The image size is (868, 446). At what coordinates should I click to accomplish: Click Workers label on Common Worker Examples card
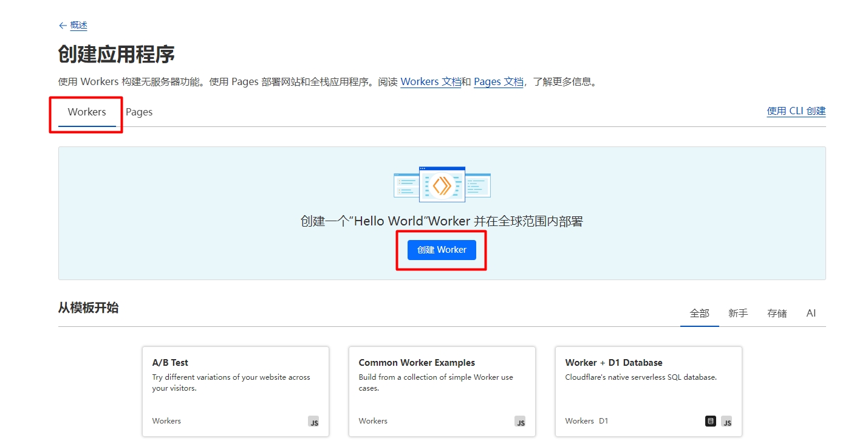(373, 421)
